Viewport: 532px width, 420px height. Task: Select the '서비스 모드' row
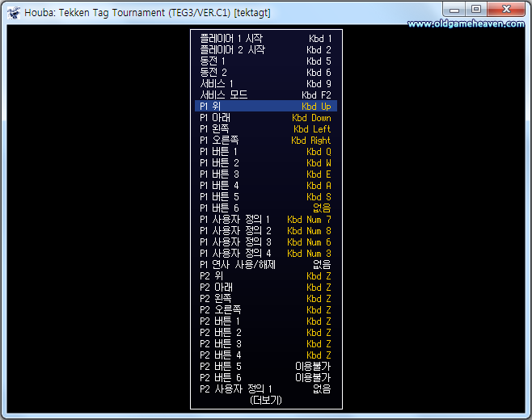266,95
